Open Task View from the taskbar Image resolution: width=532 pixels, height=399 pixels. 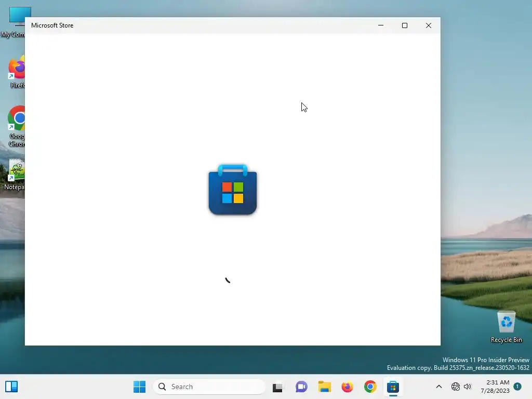tap(277, 387)
